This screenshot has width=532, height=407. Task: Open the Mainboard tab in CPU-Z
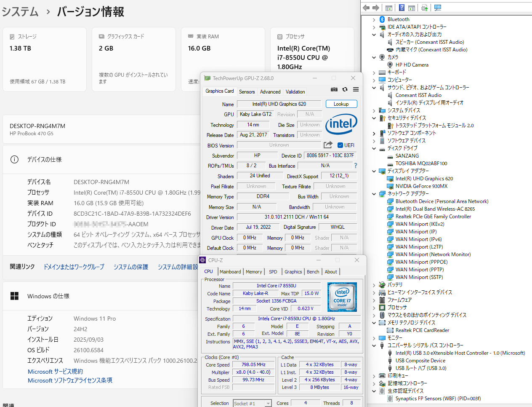pos(230,272)
